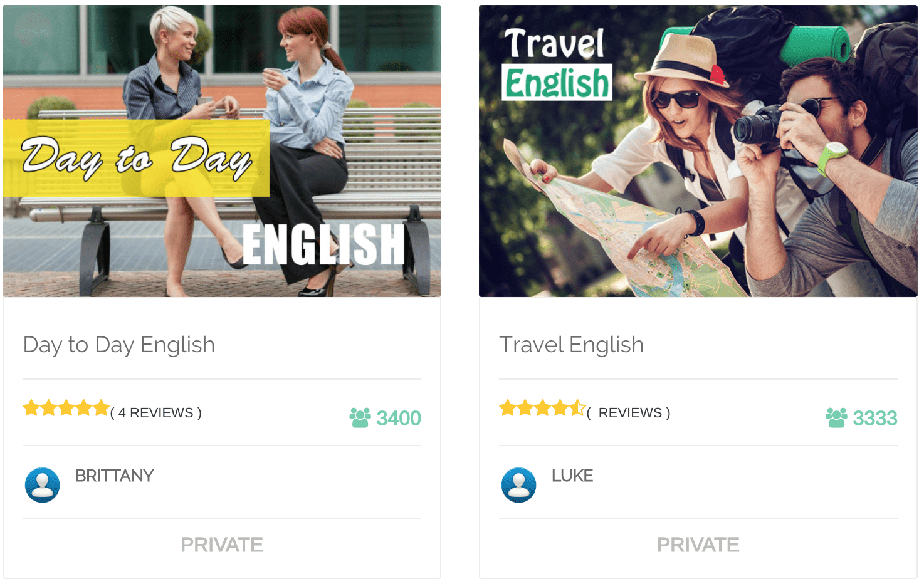Click the students group icon beside 3400
This screenshot has width=924, height=584.
[360, 418]
